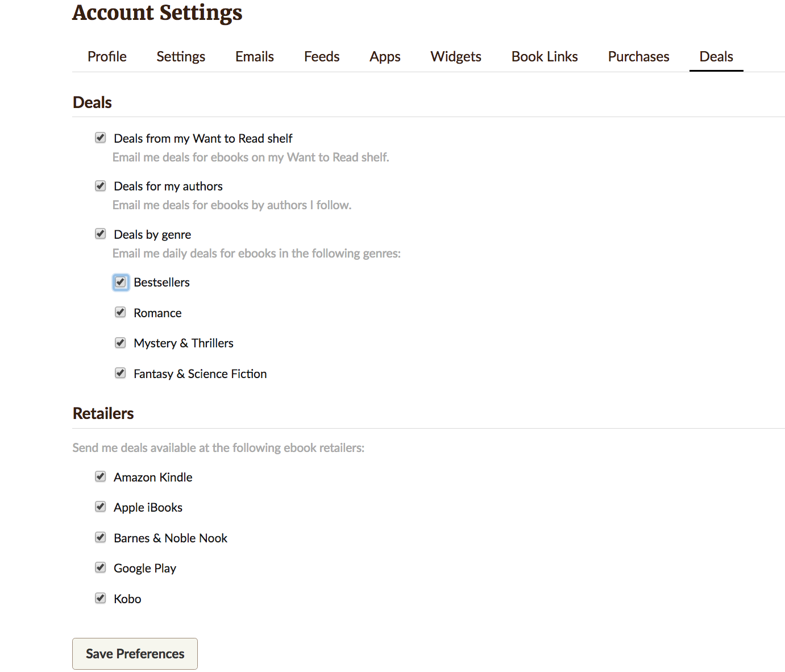Viewport: 785px width, 672px height.
Task: Click the Save Preferences button
Action: click(135, 654)
